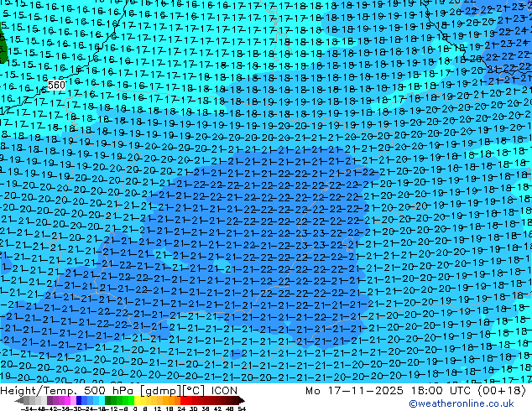
Task: Select the 54 label at the legend's right end
Action: (x=242, y=408)
